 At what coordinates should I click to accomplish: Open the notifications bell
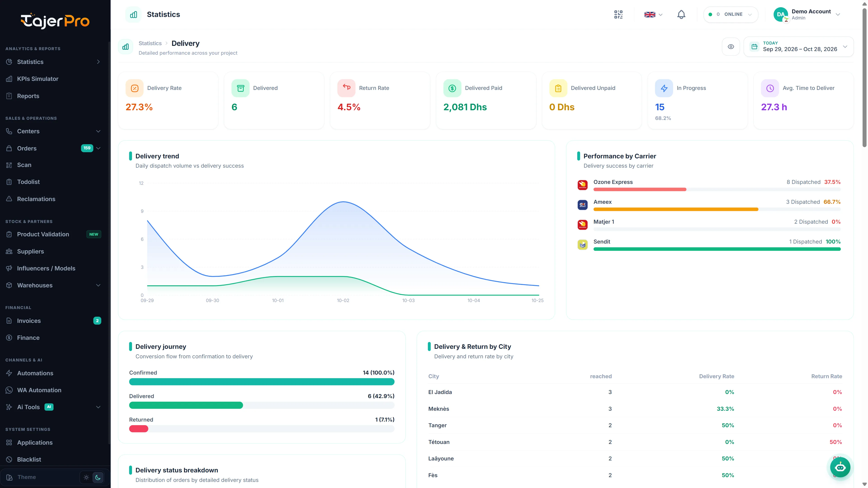(x=681, y=14)
